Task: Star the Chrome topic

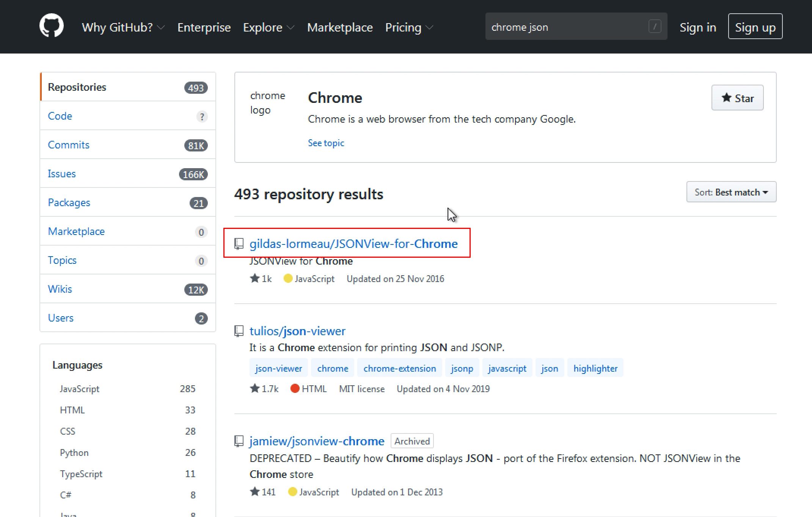Action: (x=737, y=98)
